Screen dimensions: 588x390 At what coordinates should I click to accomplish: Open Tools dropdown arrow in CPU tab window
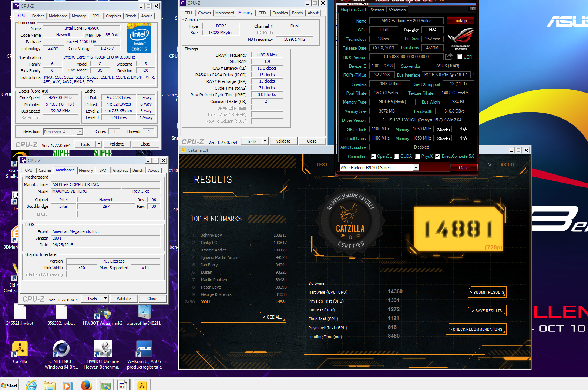tap(98, 144)
